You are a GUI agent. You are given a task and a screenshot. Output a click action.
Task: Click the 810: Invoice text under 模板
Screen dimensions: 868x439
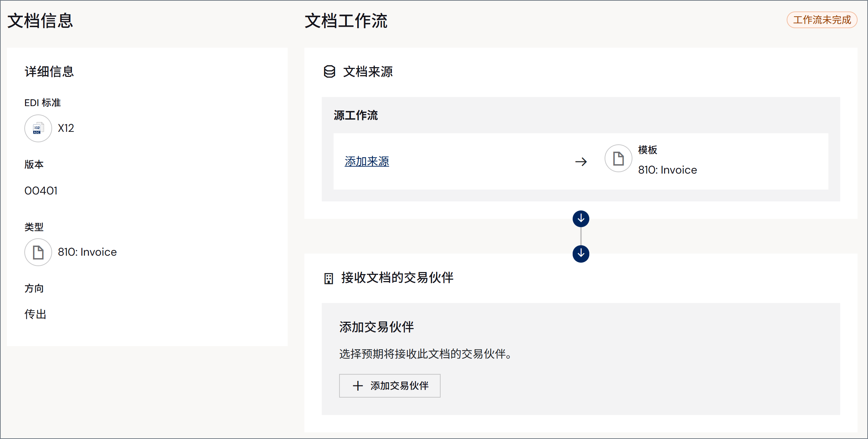coord(668,170)
